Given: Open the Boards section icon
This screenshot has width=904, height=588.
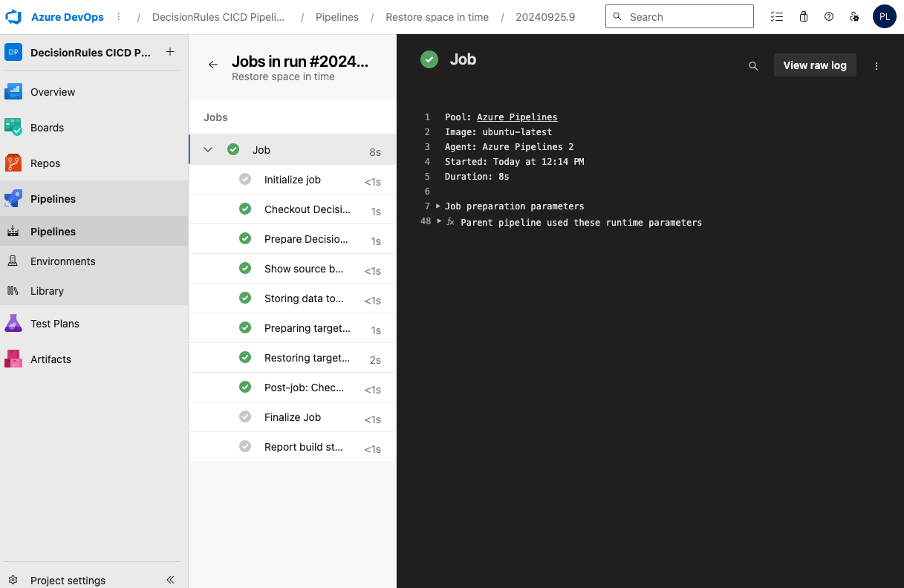Looking at the screenshot, I should click(x=13, y=128).
